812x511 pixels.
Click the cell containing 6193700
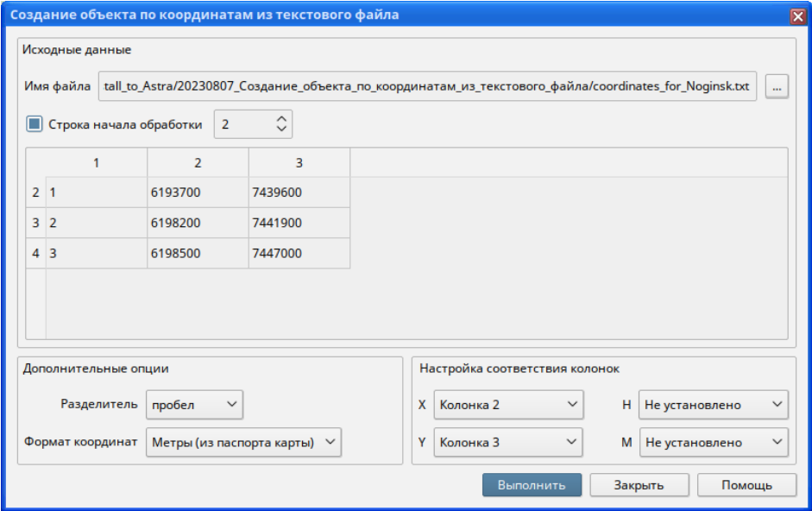(x=198, y=192)
